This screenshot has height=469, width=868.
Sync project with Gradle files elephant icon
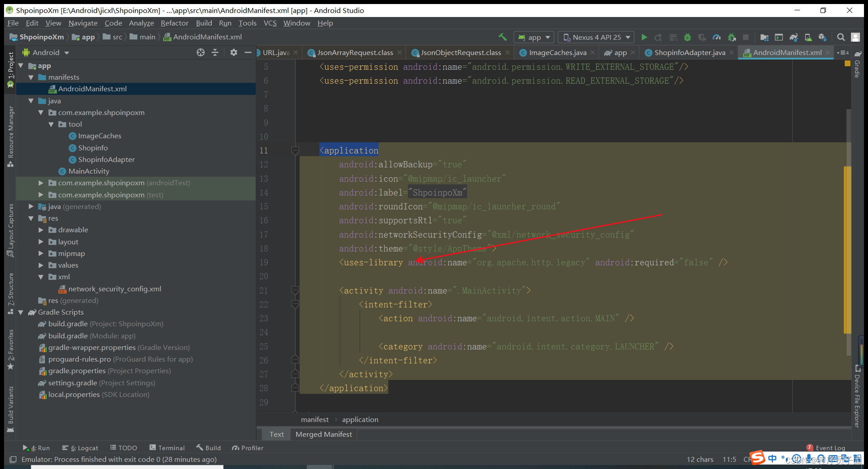coord(794,37)
